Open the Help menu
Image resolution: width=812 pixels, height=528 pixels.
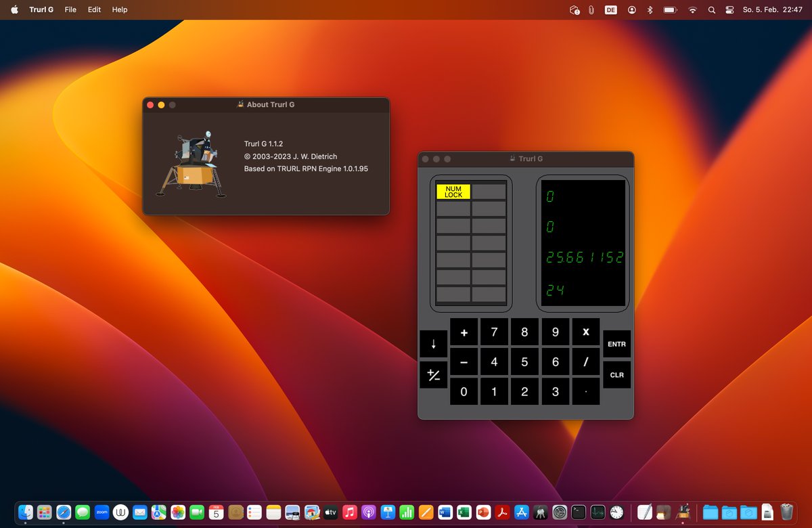(120, 9)
